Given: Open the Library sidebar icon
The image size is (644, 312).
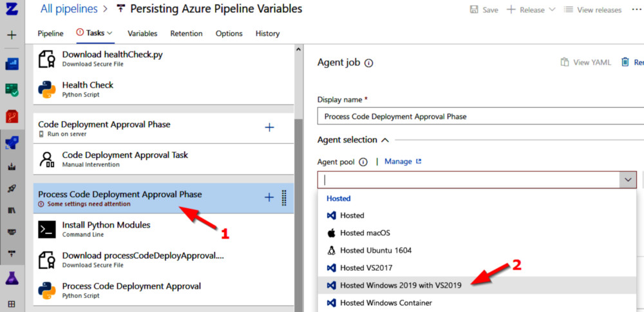Looking at the screenshot, I should tap(12, 210).
